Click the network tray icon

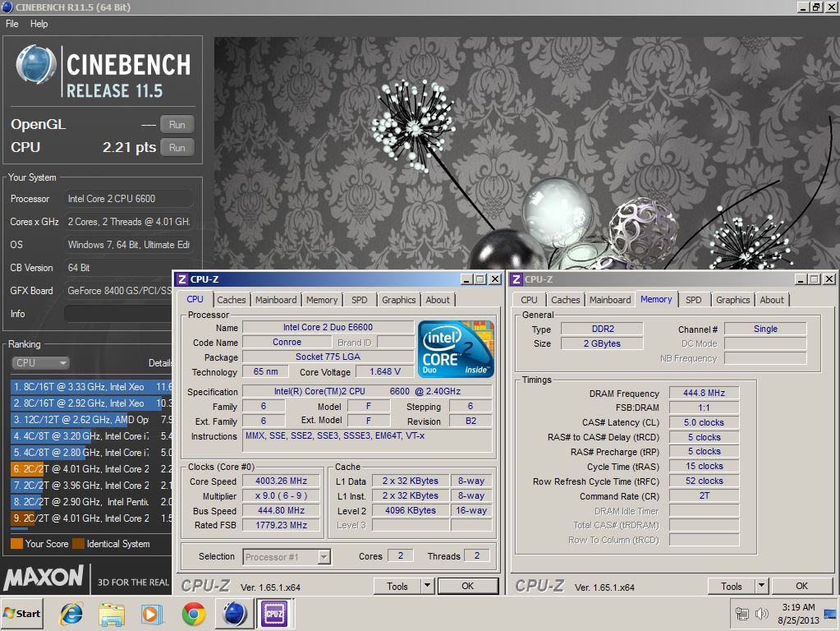click(x=742, y=613)
